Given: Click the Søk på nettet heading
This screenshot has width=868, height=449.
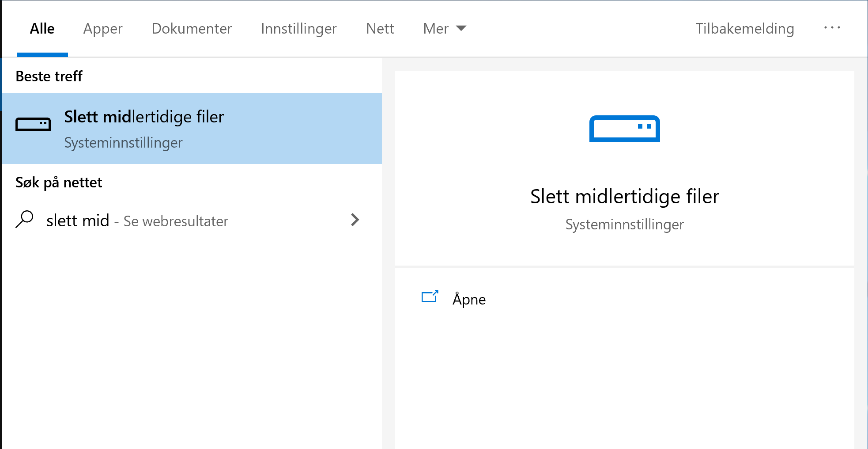Looking at the screenshot, I should coord(59,182).
